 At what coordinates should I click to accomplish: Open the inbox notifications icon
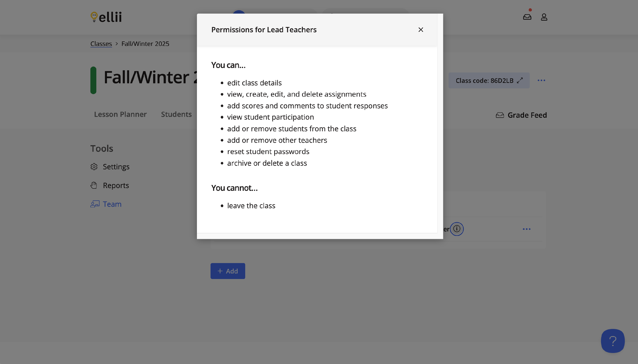click(527, 17)
